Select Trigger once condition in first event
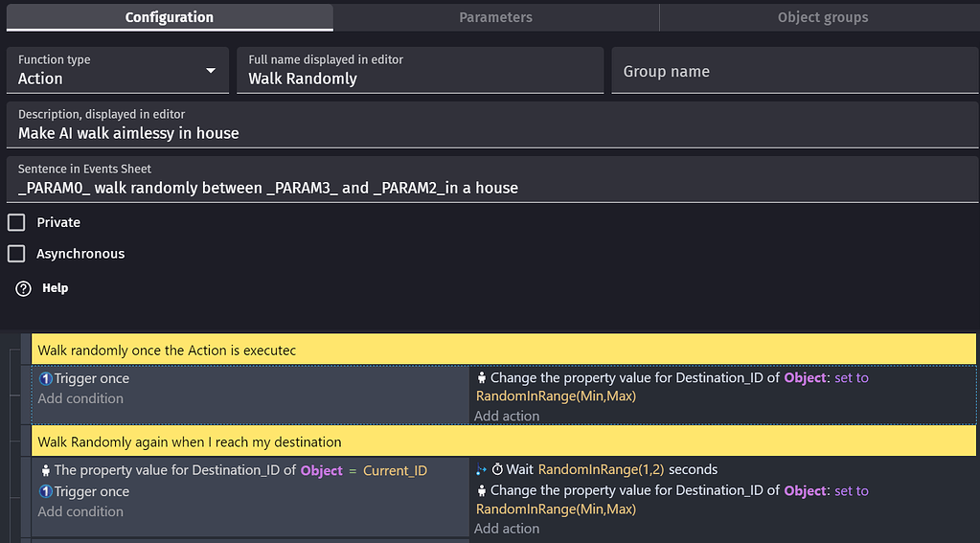The image size is (980, 543). click(84, 378)
